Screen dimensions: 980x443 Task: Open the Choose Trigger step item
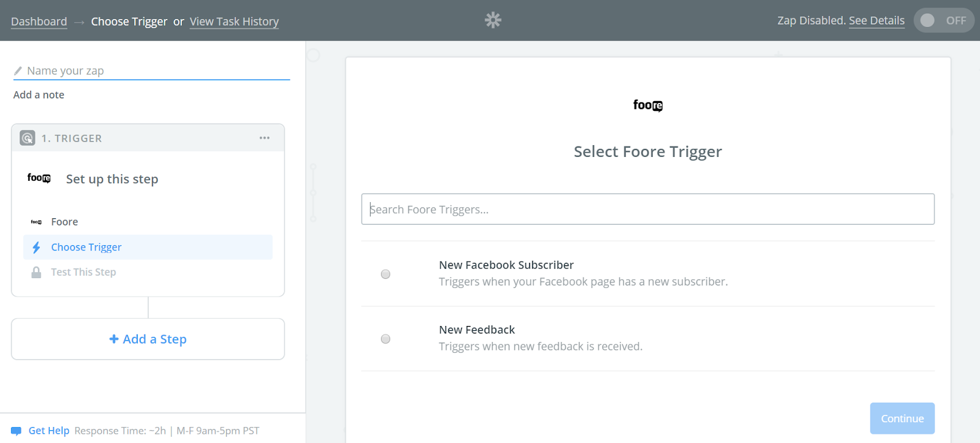coord(86,248)
